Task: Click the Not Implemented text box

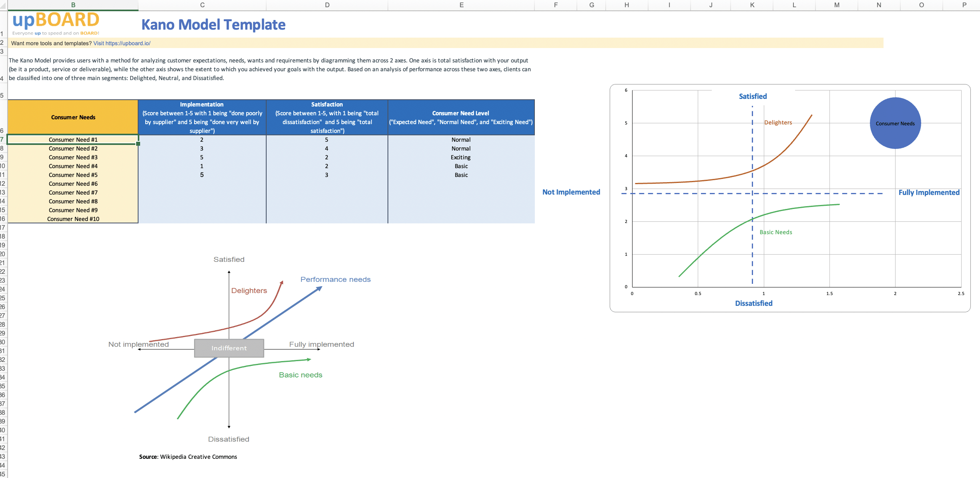Action: [x=571, y=192]
